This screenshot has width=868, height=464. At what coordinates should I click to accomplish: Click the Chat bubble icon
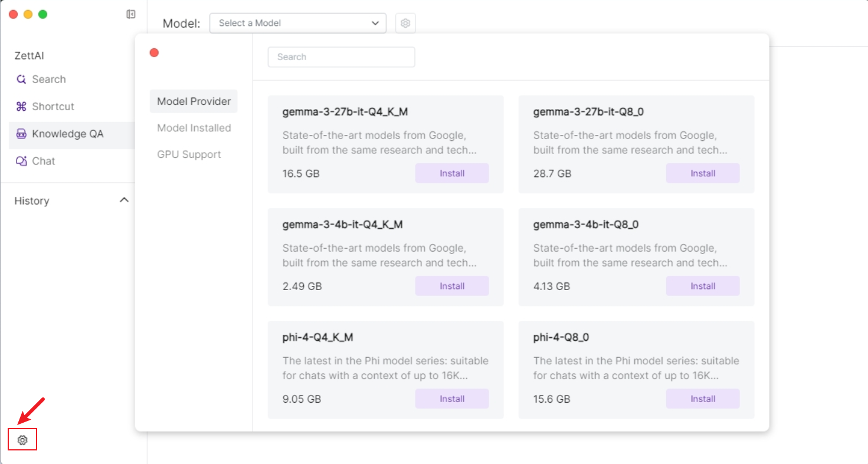click(x=21, y=161)
